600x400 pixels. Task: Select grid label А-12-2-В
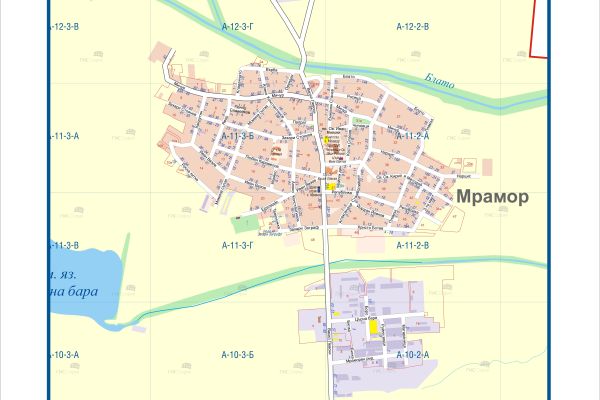click(412, 27)
